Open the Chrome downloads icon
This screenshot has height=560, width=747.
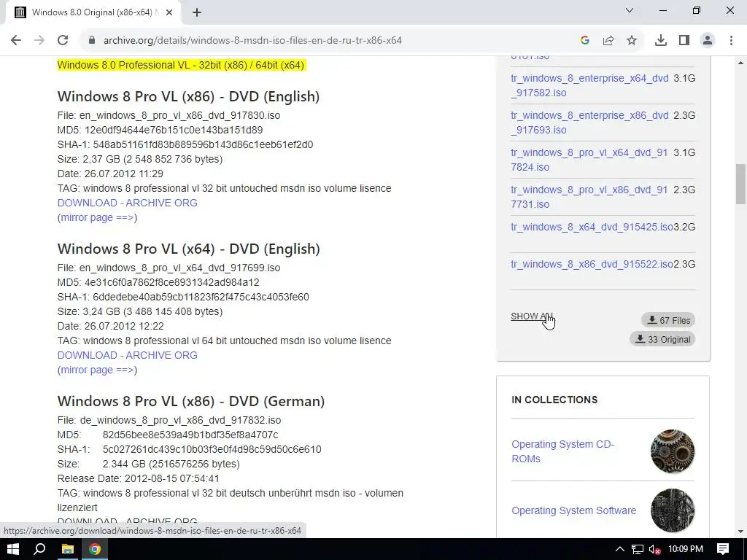[661, 41]
